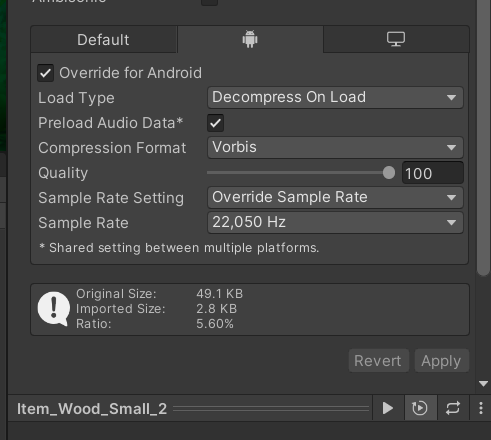This screenshot has height=440, width=491.
Task: Click the Quality value field showing 100
Action: [x=433, y=173]
